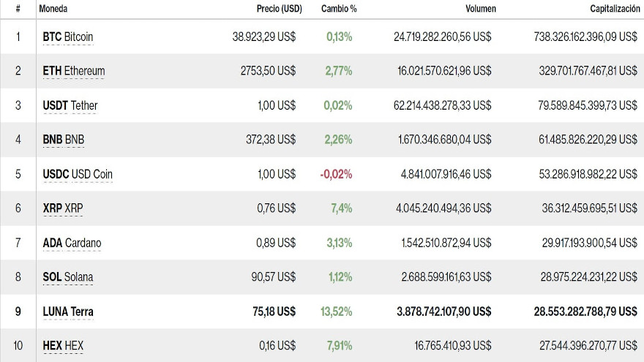This screenshot has width=644, height=362.
Task: Sort by Precio (USD) column header
Action: tap(279, 9)
